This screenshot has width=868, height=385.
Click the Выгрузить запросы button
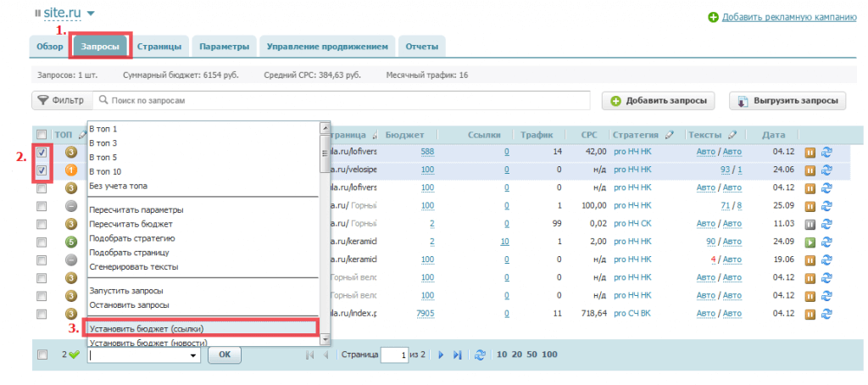787,102
